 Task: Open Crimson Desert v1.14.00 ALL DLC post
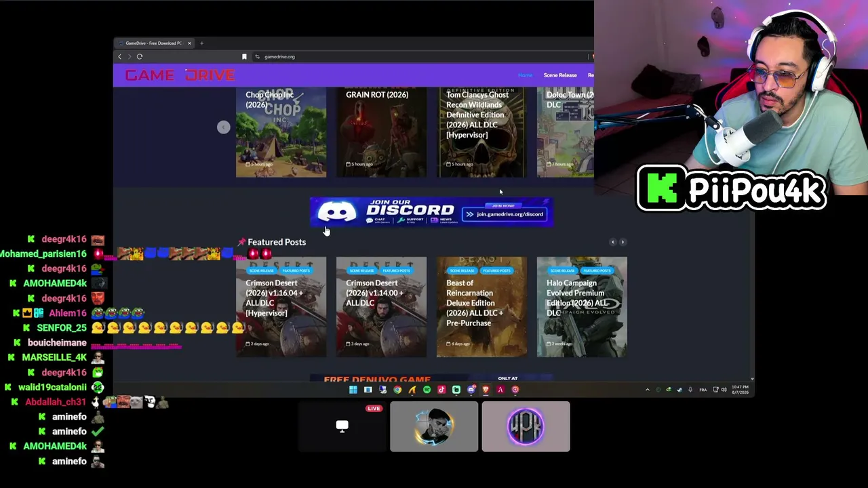tap(381, 307)
